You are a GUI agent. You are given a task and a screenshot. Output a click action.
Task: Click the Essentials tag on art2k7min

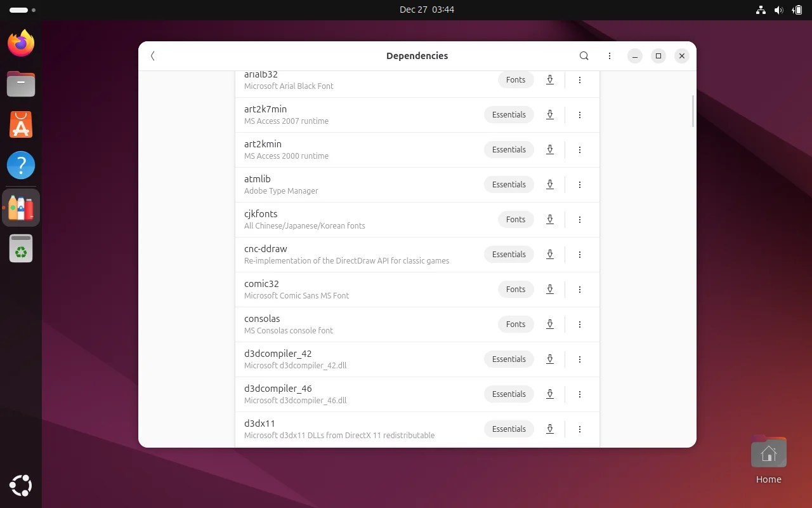509,115
